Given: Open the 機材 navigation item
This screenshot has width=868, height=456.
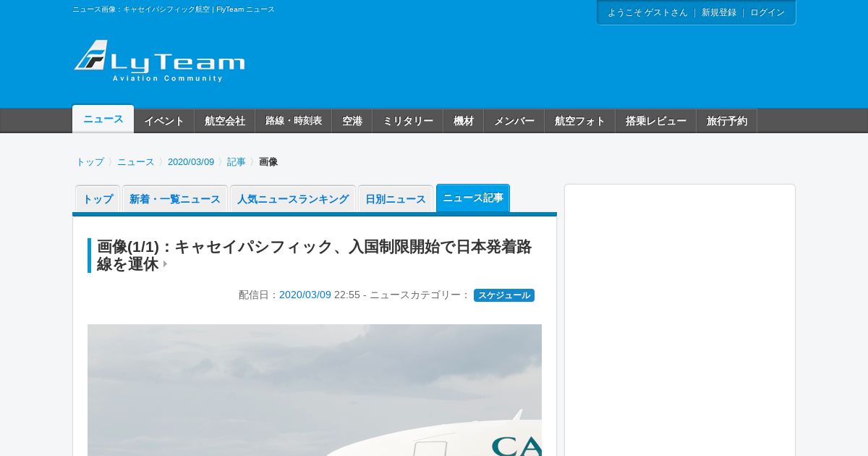Looking at the screenshot, I should (x=464, y=121).
